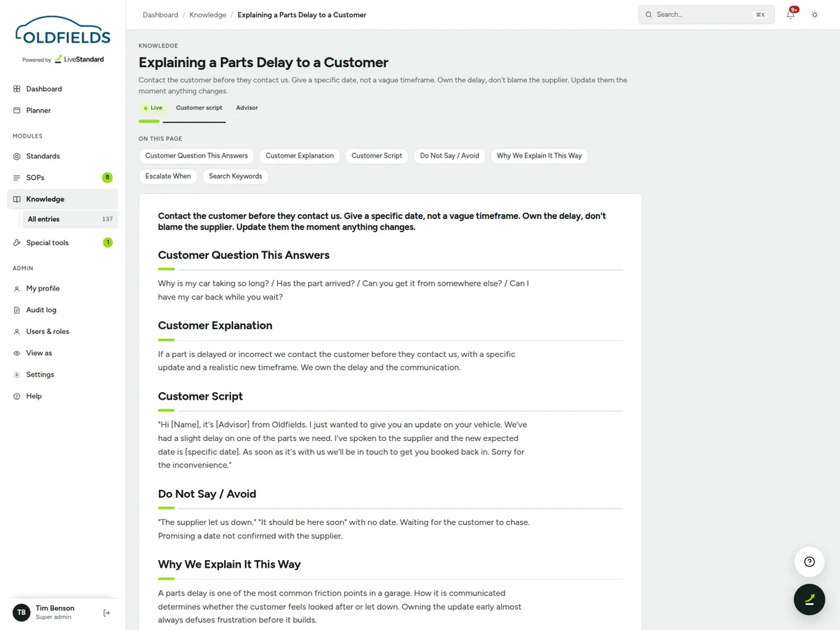The width and height of the screenshot is (840, 630).
Task: Click the Special tools wrench icon
Action: [17, 243]
